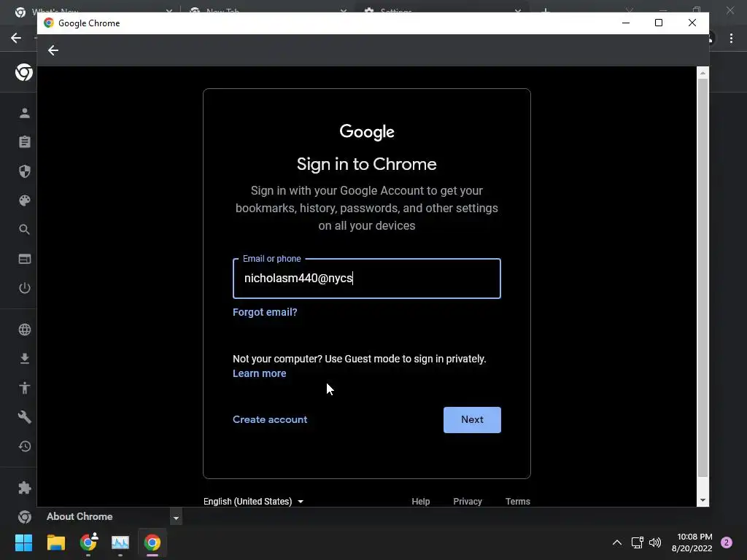
Task: Open notification center badge
Action: pyautogui.click(x=727, y=542)
